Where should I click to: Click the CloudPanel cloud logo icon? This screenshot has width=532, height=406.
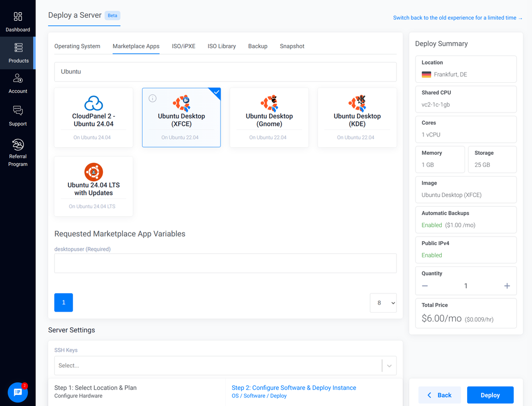point(94,103)
